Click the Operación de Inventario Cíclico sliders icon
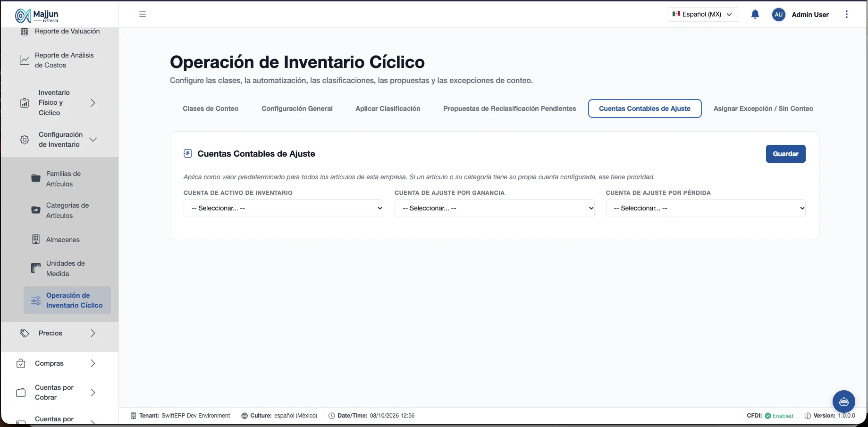Viewport: 868px width, 427px height. coord(36,301)
